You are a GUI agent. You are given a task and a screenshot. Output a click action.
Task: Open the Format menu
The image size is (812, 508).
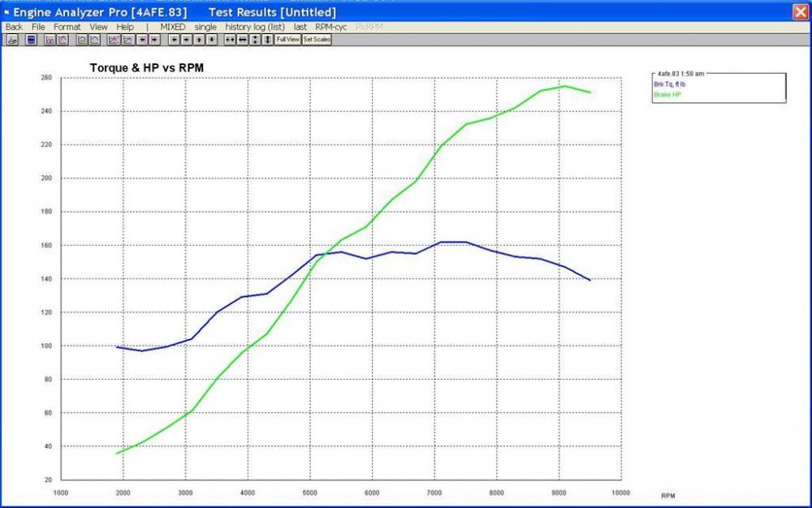[67, 27]
